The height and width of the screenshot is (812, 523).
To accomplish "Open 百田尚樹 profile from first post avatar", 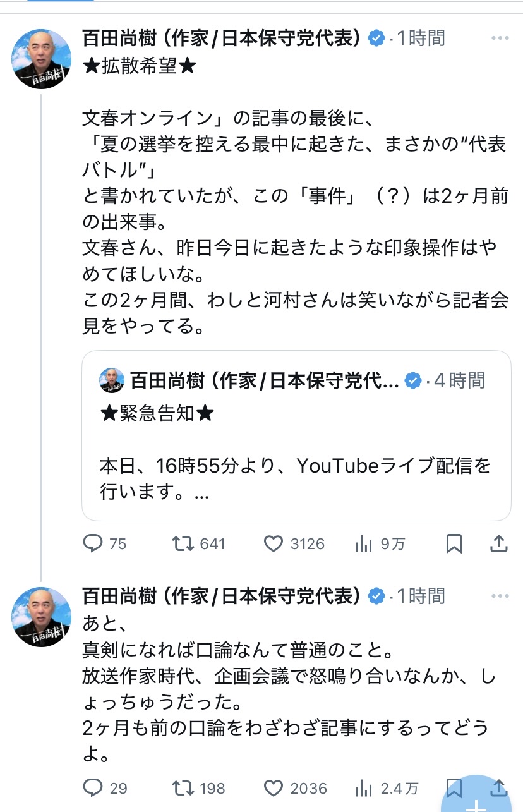I will [x=41, y=59].
